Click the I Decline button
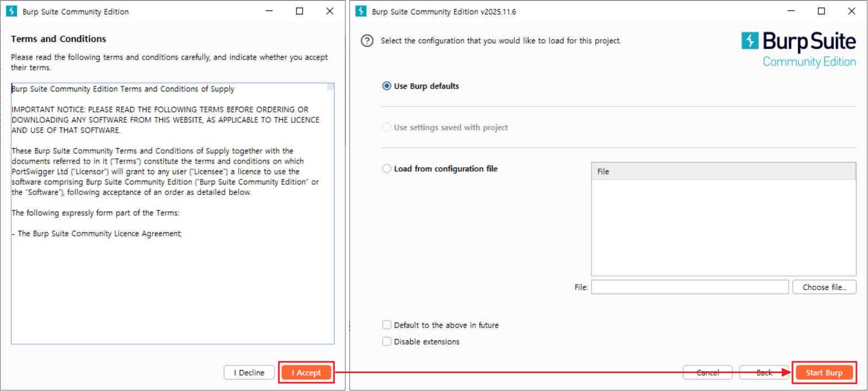 249,372
